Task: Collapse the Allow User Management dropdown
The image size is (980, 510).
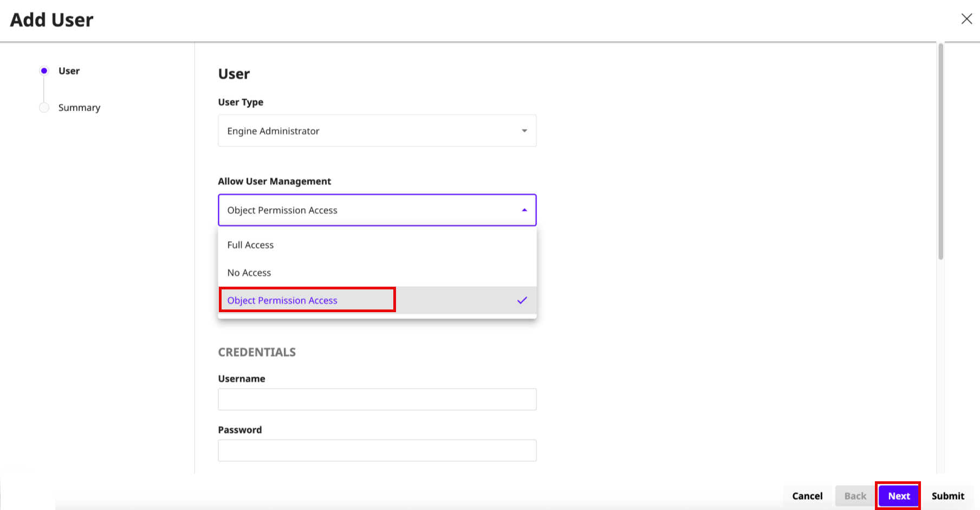Action: tap(377, 210)
